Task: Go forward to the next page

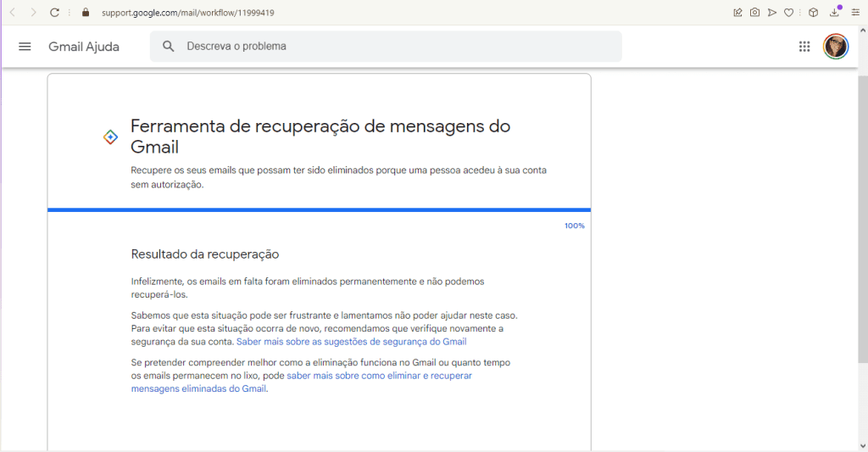Action: pyautogui.click(x=33, y=12)
